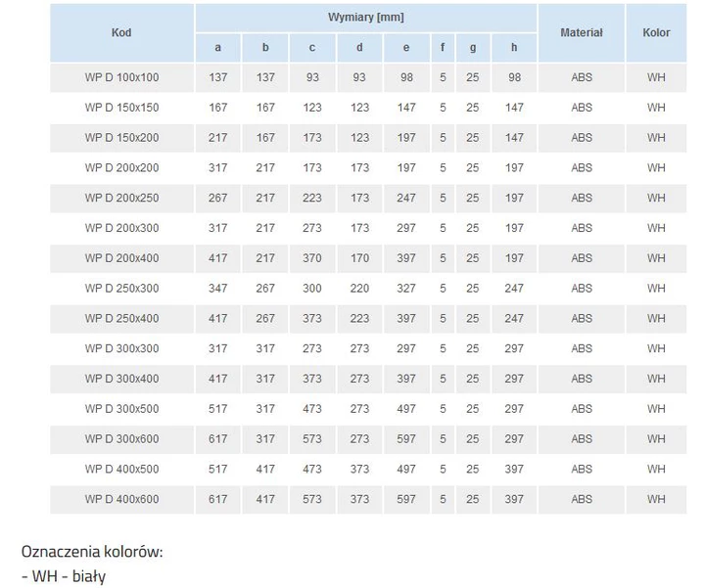The image size is (705, 588).
Task: Select the Materiał column header
Action: [582, 33]
